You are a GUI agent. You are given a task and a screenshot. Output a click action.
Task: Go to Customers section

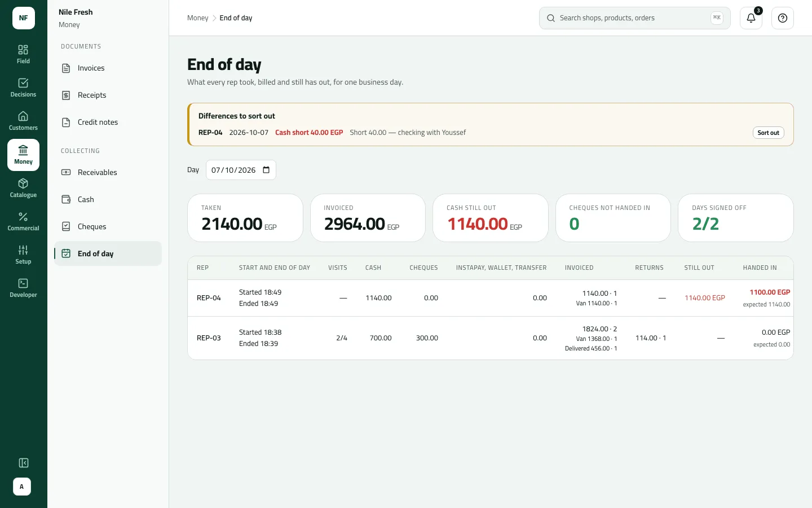pos(23,121)
